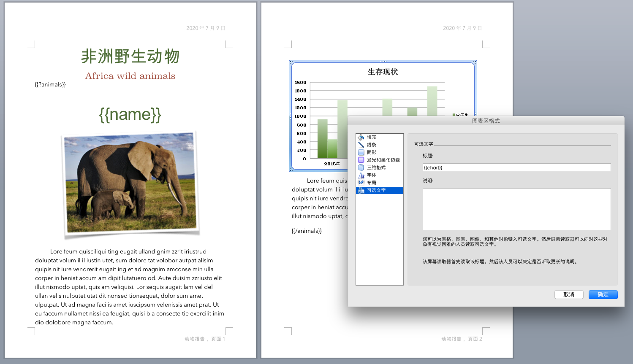Click the 发光和柔化边缘 glow icon

tap(361, 160)
